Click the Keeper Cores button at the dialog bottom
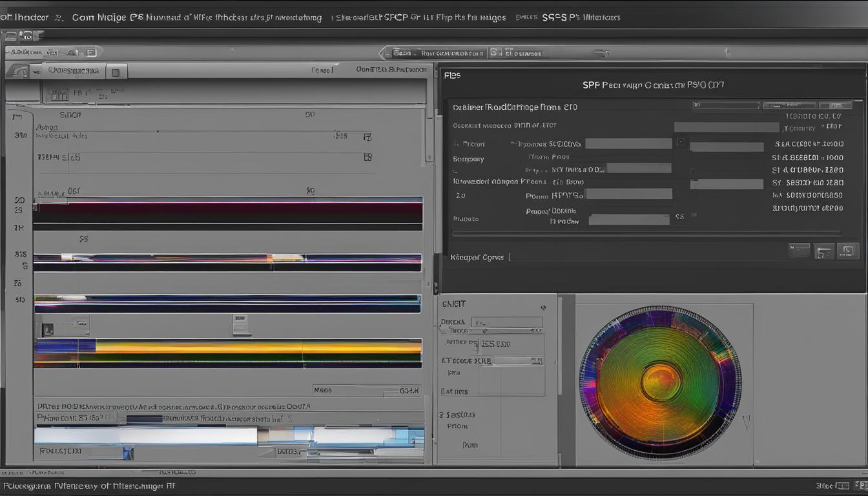The width and height of the screenshot is (868, 496). point(478,256)
